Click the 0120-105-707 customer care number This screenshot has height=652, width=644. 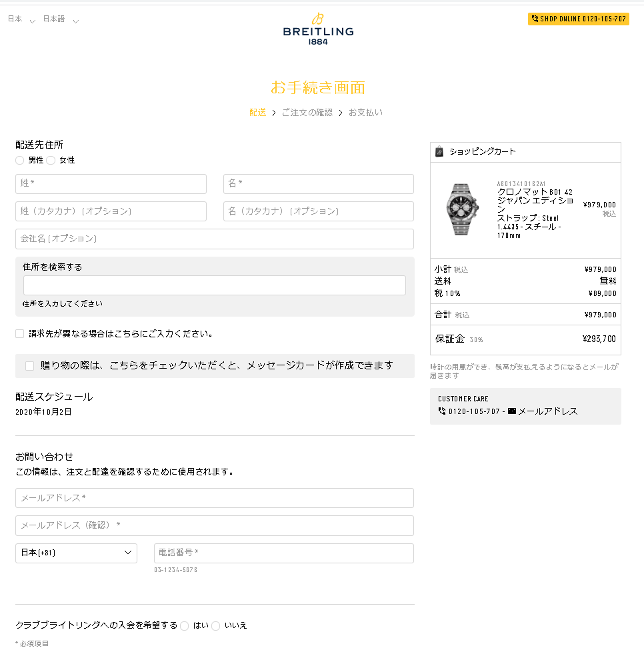474,411
